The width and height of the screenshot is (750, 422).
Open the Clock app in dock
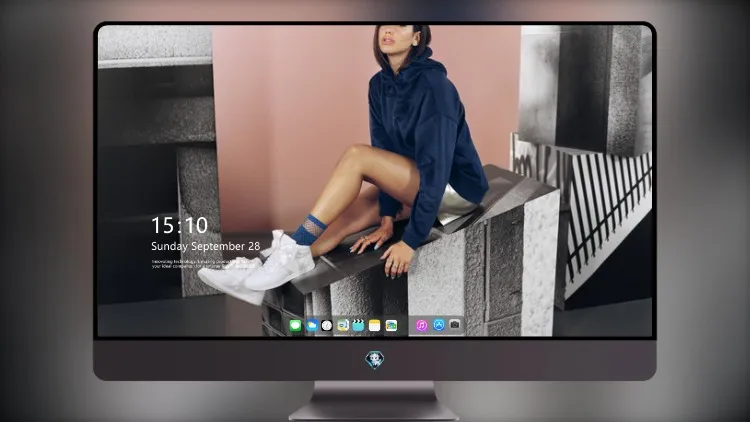tap(327, 326)
